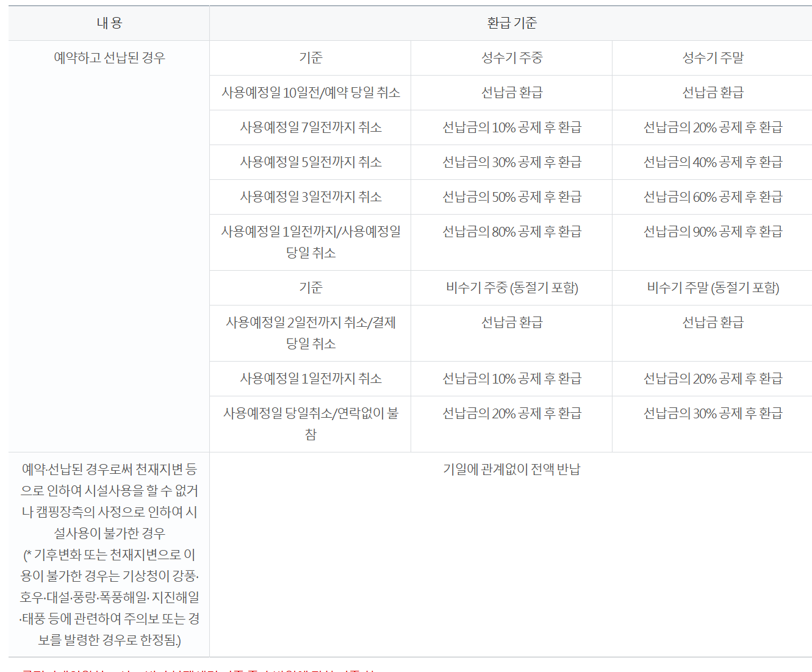This screenshot has width=812, height=672.
Task: Select '사용예정일 5일전까지 취소' cell
Action: [311, 162]
